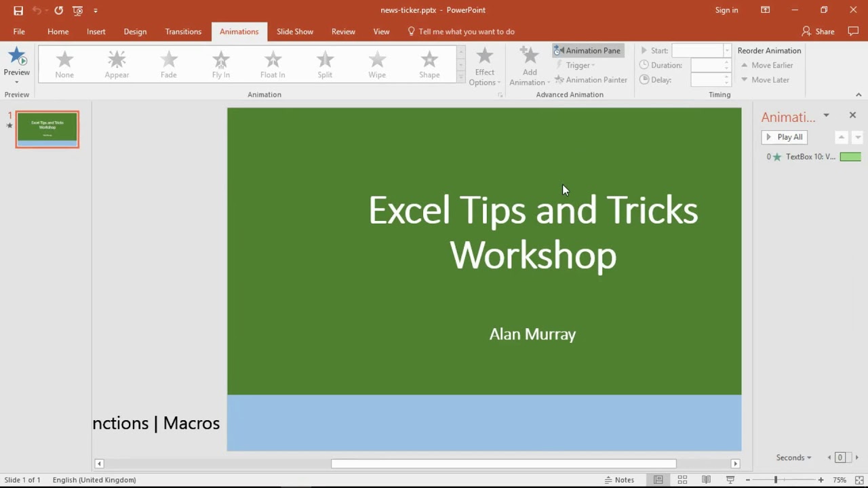Click the Sign in link
Image resolution: width=868 pixels, height=488 pixels.
726,10
